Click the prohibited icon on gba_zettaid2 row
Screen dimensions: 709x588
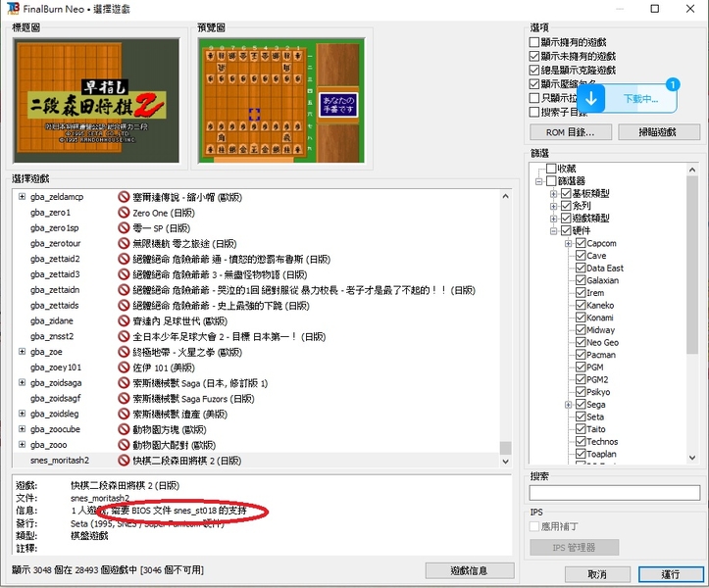124,259
